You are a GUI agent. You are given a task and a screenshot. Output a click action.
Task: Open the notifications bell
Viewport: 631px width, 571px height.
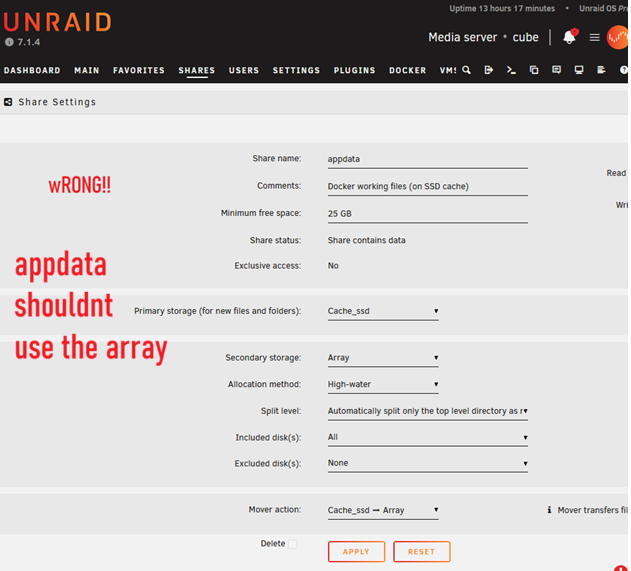click(x=569, y=37)
